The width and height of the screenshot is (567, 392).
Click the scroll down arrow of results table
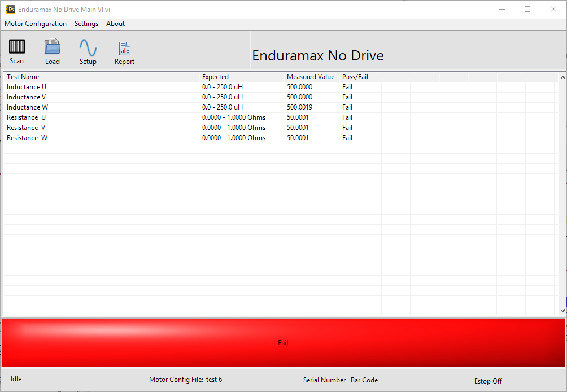pos(562,310)
